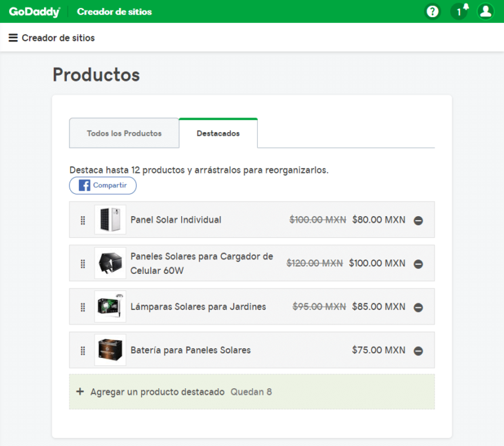Share products via Facebook Compartir button
The image size is (504, 446).
click(103, 185)
